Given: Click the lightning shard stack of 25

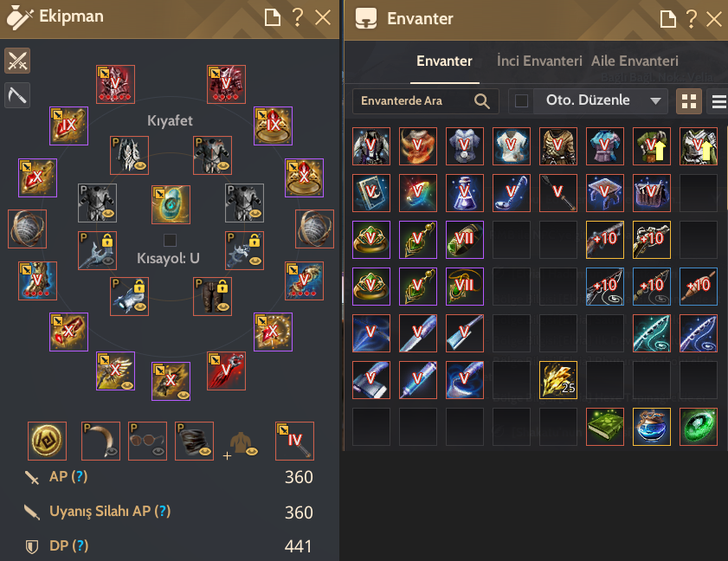Looking at the screenshot, I should (558, 380).
